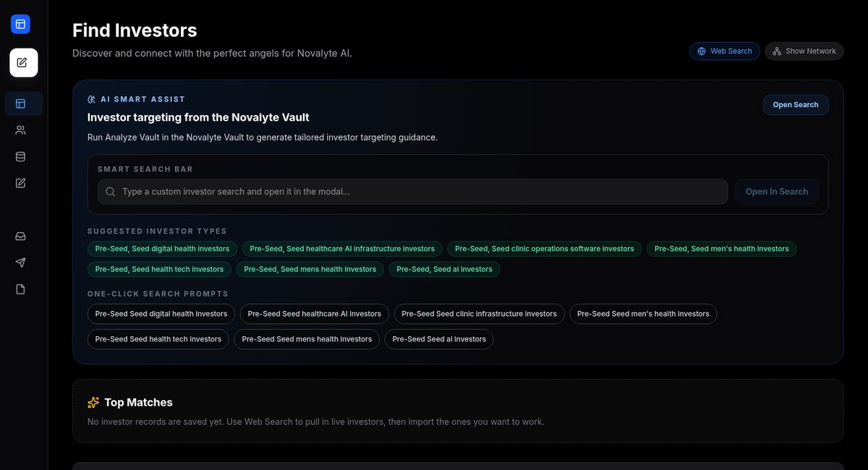Click the 'SUGGESTED INVESTOR TYPES' label
Screen dimensions: 868x470
click(157, 231)
